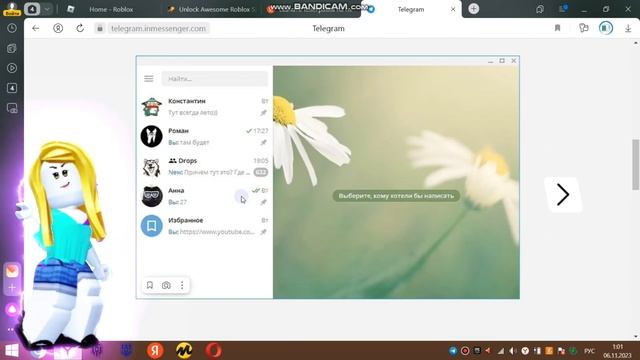Open the chat with Роман

[x=204, y=136]
